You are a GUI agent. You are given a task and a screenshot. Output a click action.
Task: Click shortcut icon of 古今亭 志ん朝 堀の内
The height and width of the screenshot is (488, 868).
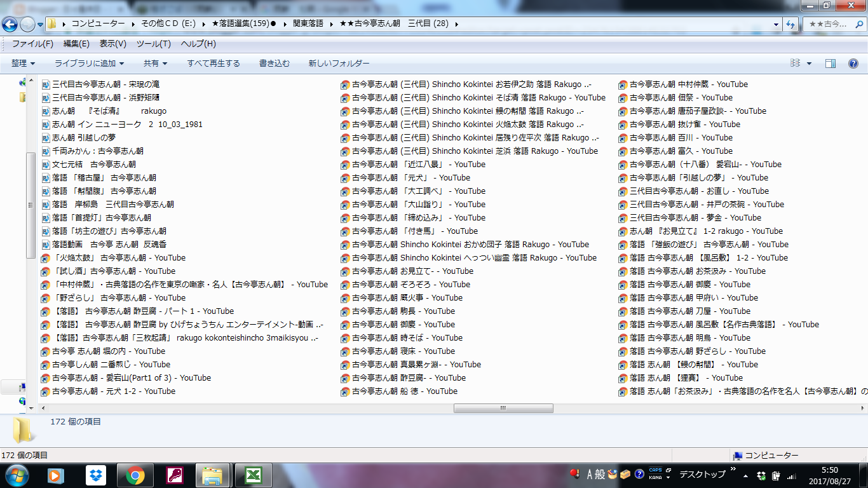pos(46,351)
